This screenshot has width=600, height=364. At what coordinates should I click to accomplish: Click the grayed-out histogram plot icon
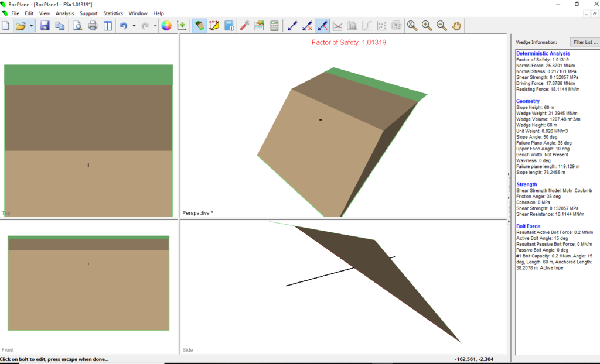coord(352,26)
